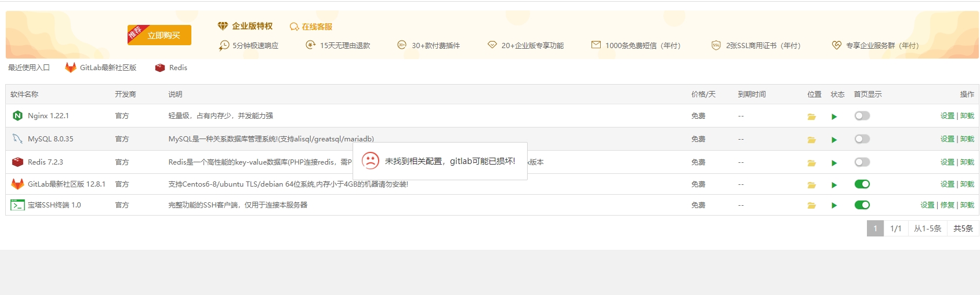
Task: Click the 开发商 column header
Action: click(125, 94)
